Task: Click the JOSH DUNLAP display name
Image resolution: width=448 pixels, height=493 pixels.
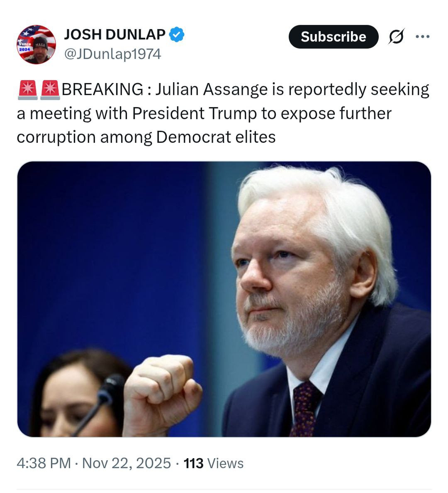Action: click(114, 34)
